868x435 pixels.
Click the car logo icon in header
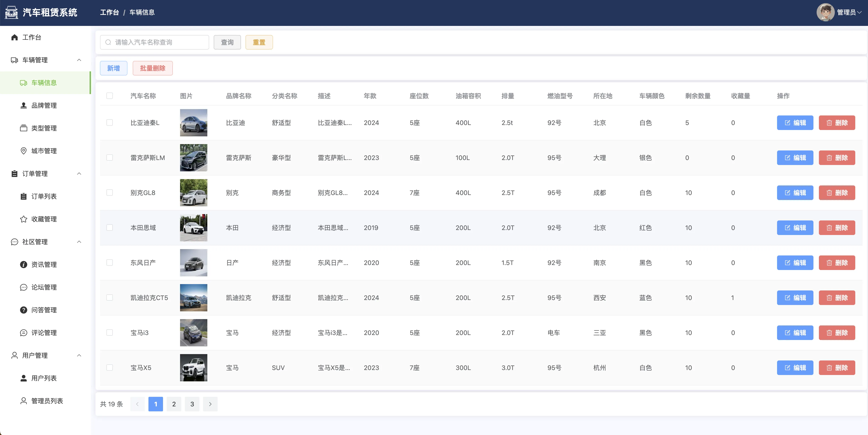point(11,12)
